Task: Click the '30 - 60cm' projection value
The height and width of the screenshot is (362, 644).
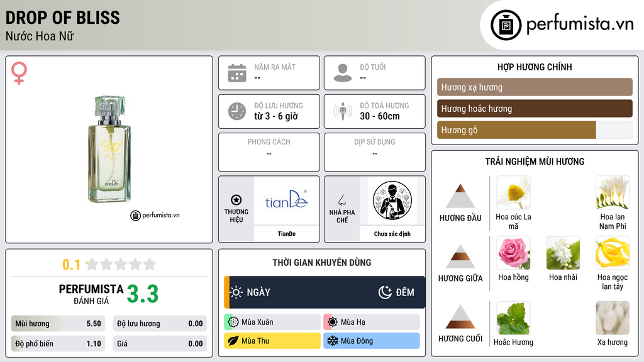Action: (379, 116)
